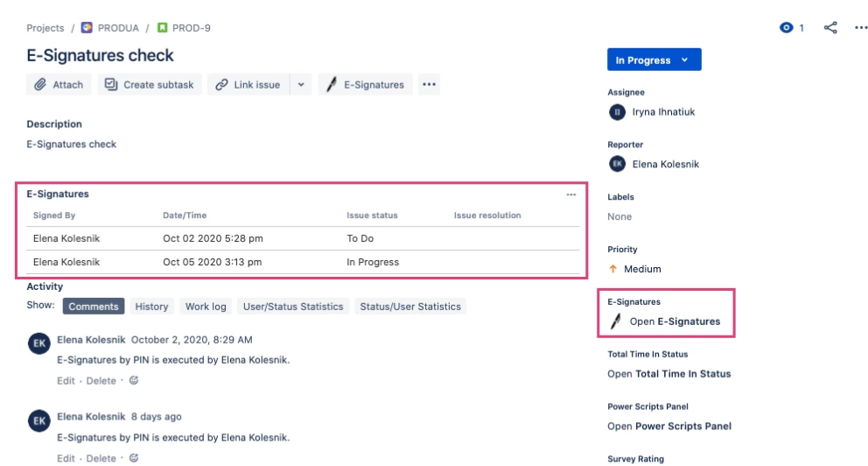This screenshot has height=466, width=868.
Task: Switch to the History tab
Action: (151, 307)
